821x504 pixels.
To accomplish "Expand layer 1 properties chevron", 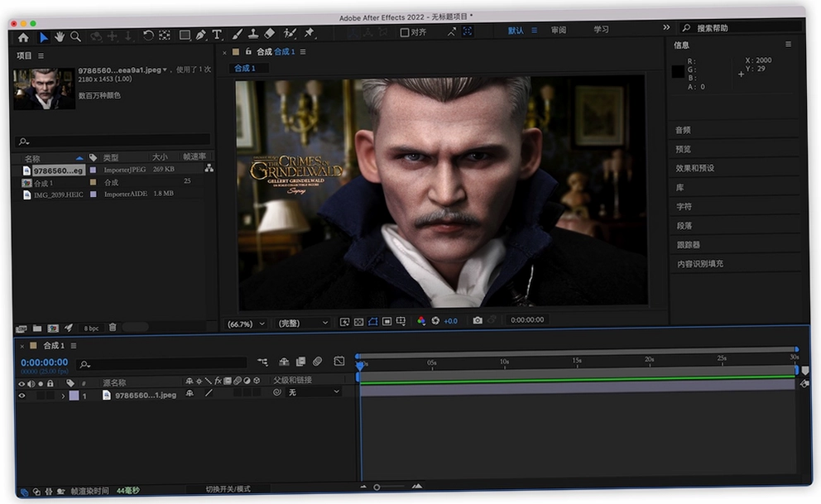I will pyautogui.click(x=63, y=396).
